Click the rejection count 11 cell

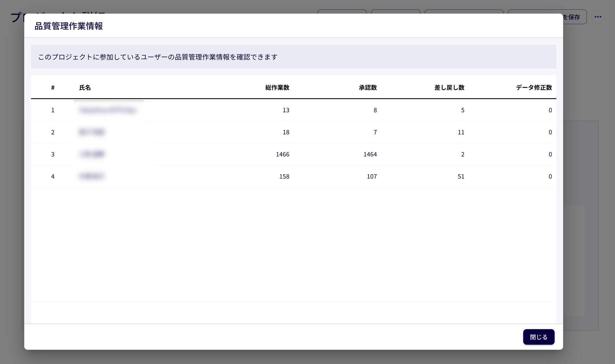(461, 132)
